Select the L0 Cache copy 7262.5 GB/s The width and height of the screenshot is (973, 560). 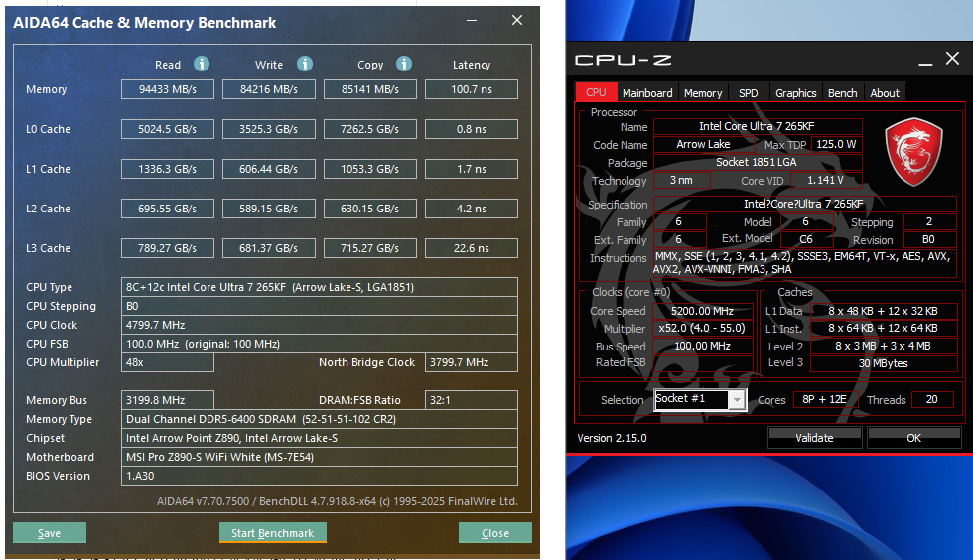(369, 129)
